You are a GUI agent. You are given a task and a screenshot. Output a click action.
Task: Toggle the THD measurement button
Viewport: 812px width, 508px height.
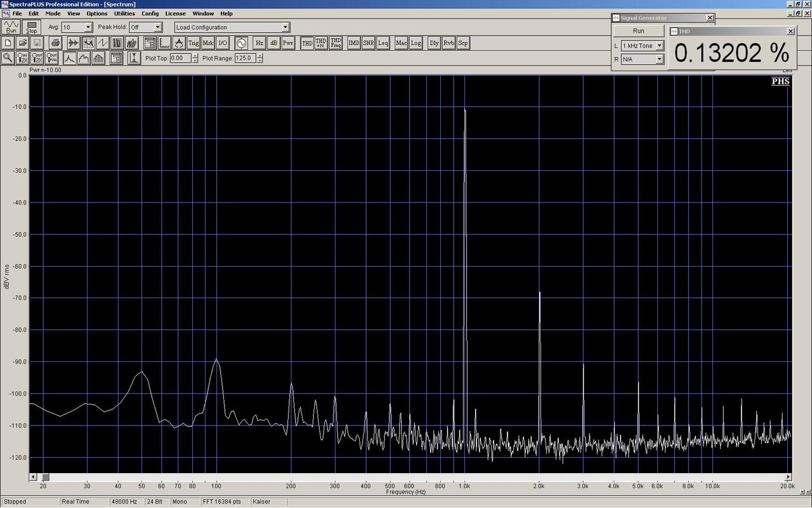307,43
